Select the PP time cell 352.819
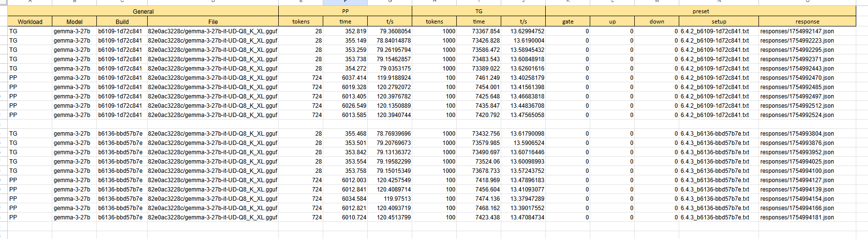This screenshot has height=239, width=868. (345, 31)
